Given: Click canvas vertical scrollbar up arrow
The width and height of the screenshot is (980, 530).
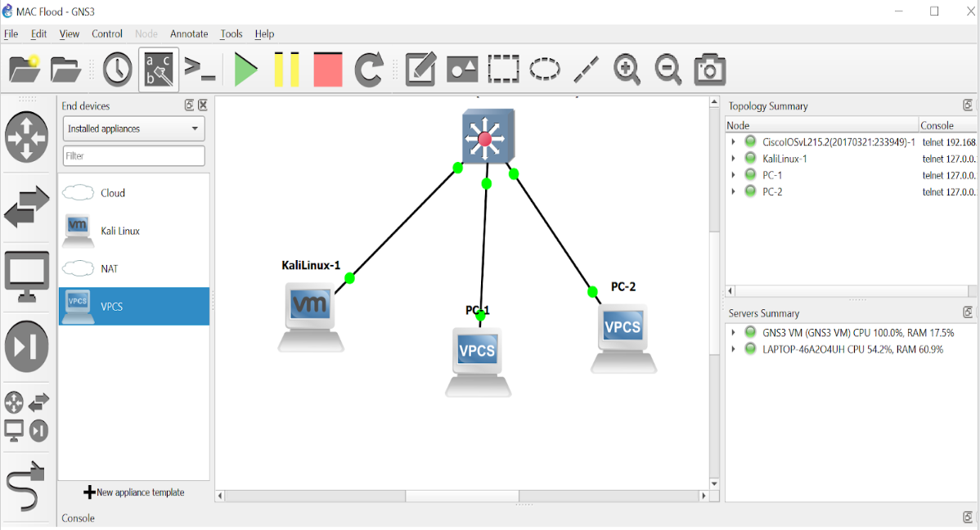Looking at the screenshot, I should (714, 102).
